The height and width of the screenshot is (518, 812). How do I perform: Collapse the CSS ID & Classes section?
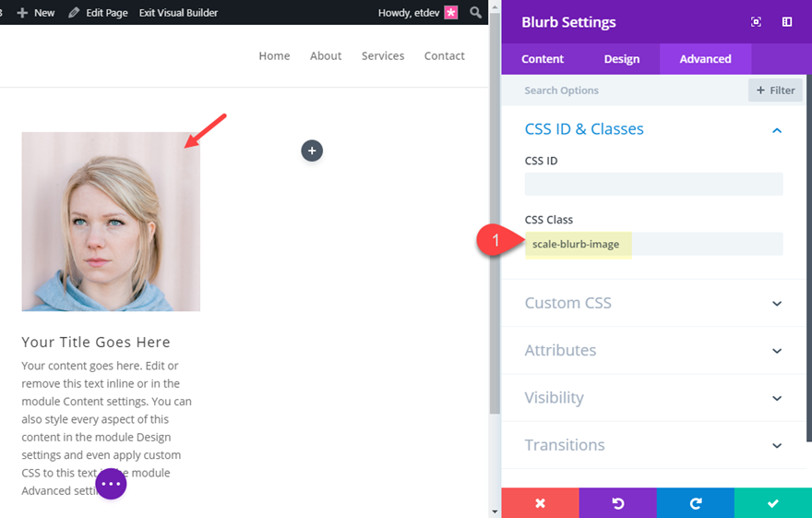pyautogui.click(x=777, y=130)
